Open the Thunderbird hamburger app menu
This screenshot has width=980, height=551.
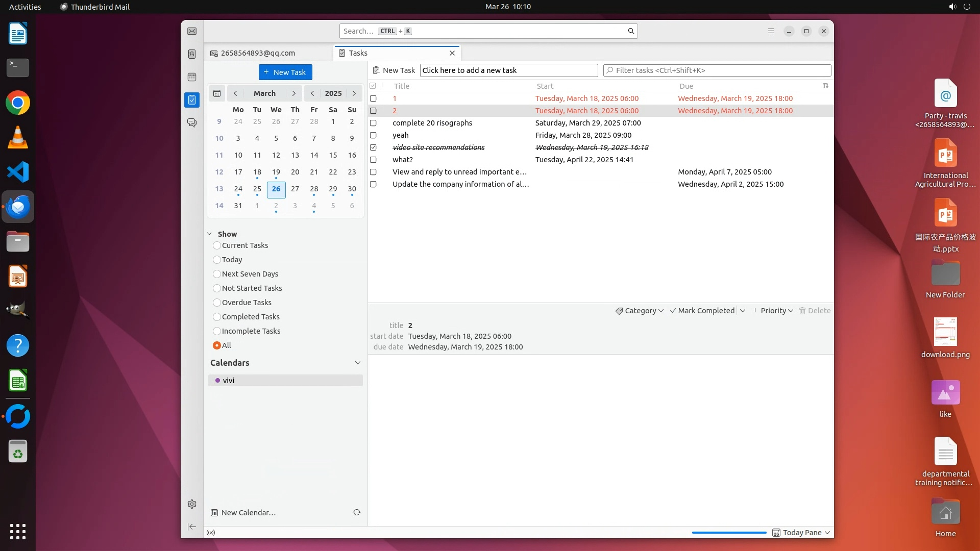click(x=771, y=31)
